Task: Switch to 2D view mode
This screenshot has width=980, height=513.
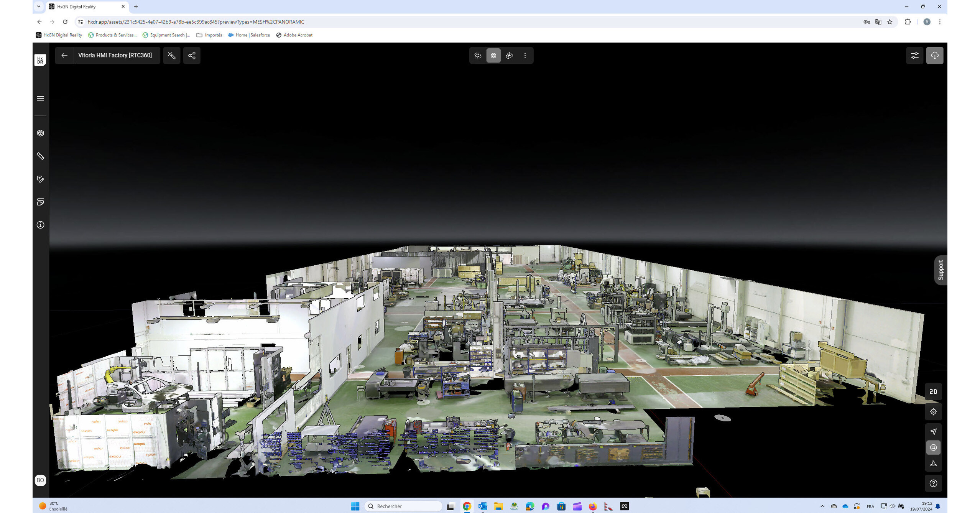Action: pos(933,391)
